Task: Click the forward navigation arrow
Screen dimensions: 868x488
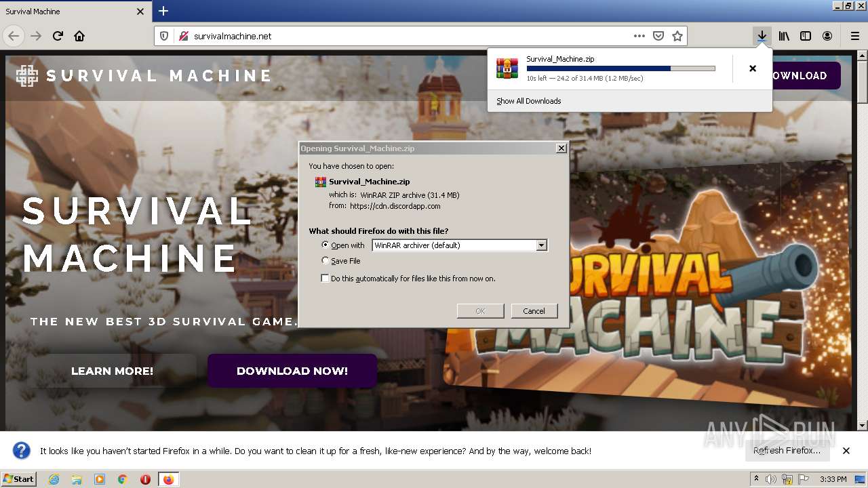Action: pos(36,36)
